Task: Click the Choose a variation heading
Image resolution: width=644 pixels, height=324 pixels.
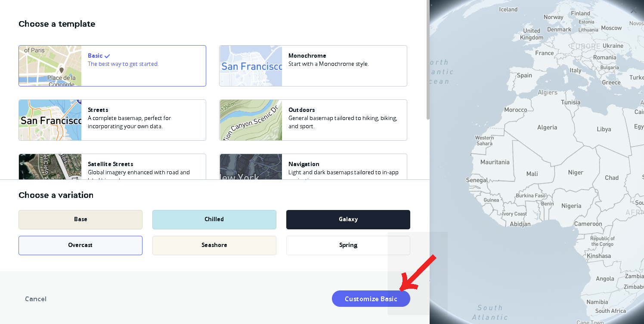Action: pyautogui.click(x=56, y=195)
